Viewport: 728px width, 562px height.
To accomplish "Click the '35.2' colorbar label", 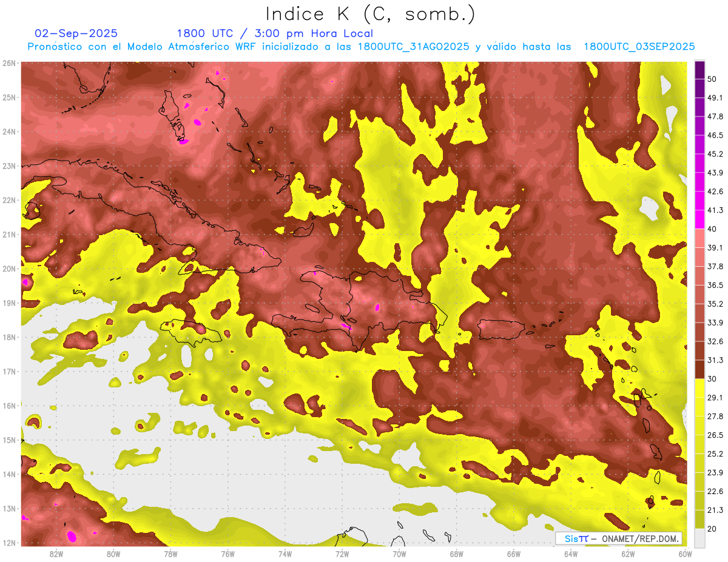I will pyautogui.click(x=715, y=304).
